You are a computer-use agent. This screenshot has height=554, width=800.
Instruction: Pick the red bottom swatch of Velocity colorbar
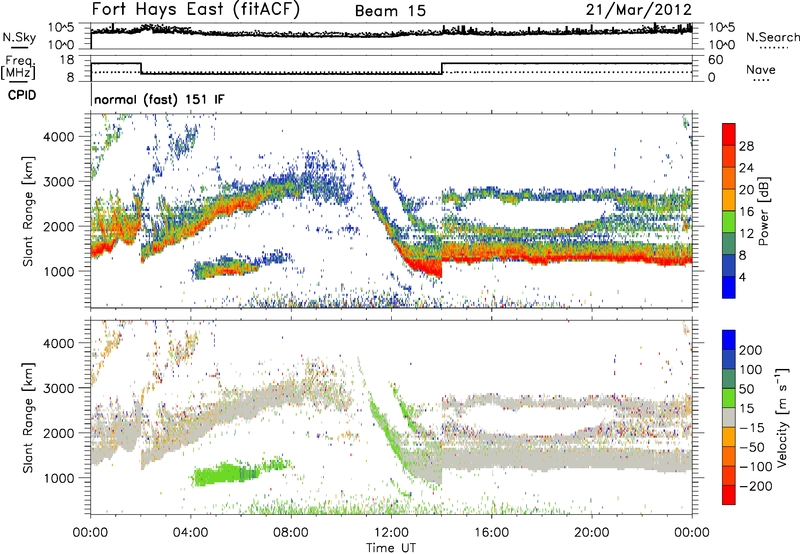pos(729,495)
